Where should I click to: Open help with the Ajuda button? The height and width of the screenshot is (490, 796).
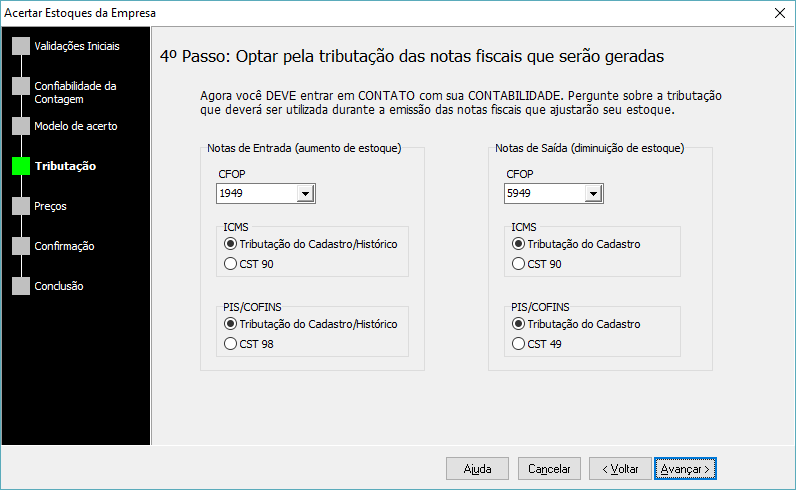click(477, 469)
